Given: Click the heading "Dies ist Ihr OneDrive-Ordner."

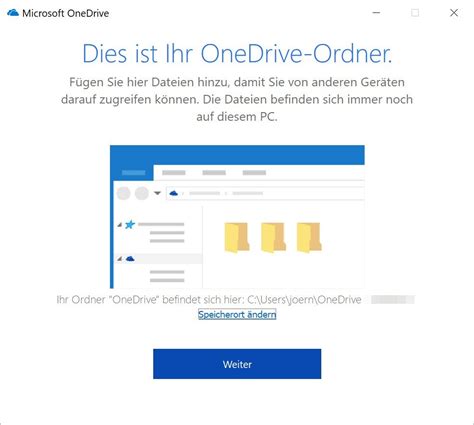Looking at the screenshot, I should [237, 53].
